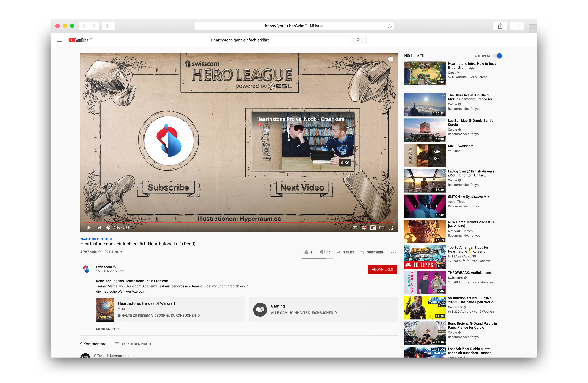
Task: Expand description with Mehr ansehen
Action: pos(108,329)
